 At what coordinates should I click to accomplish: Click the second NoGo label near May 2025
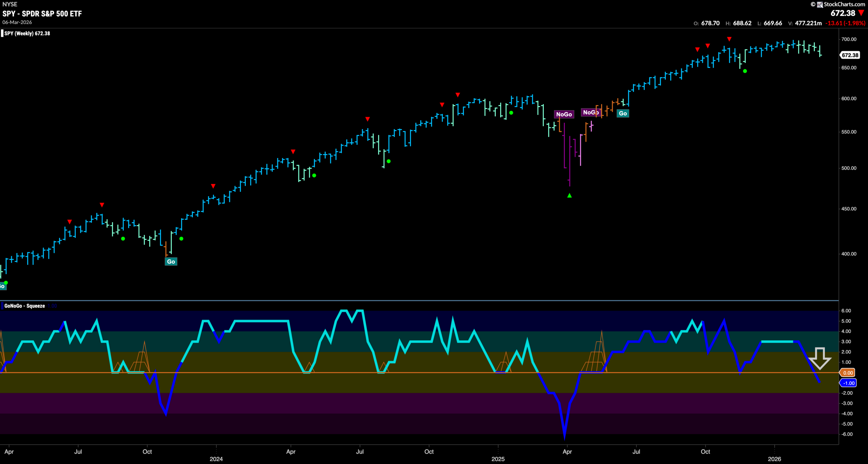[x=591, y=112]
